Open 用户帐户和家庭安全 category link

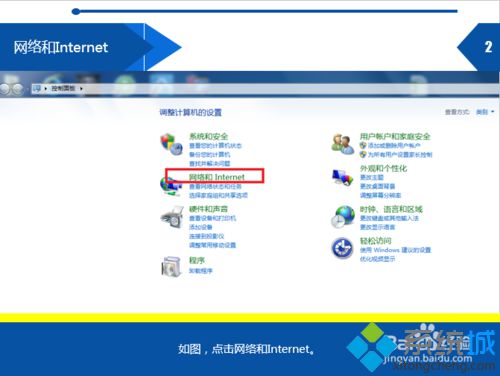pos(395,136)
